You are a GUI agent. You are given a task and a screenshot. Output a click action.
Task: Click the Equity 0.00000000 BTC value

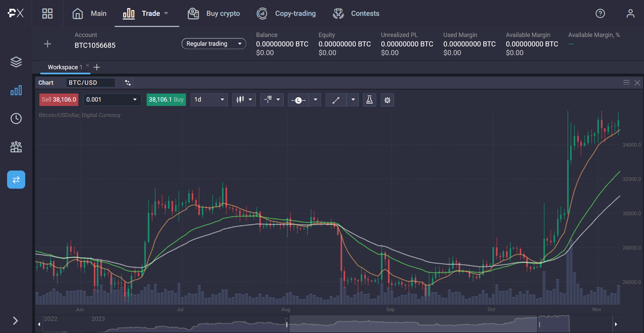(345, 44)
